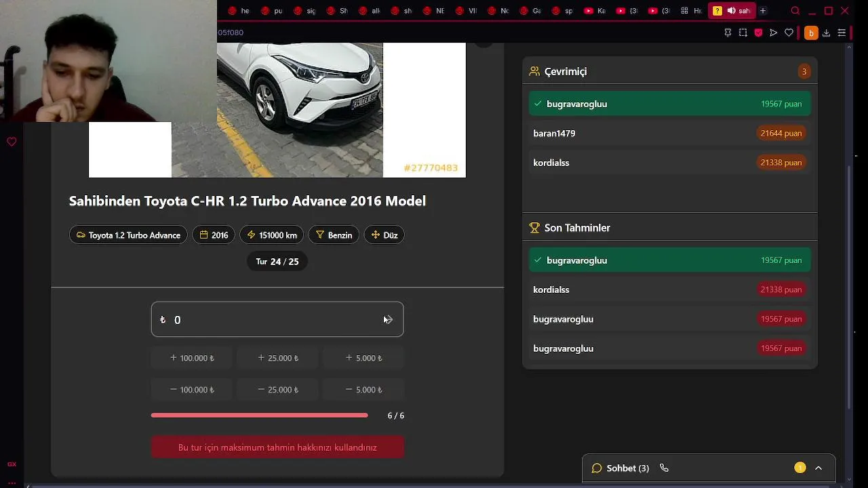Viewport: 868px width, 488px height.
Task: Click the price guess input field
Action: [x=277, y=319]
